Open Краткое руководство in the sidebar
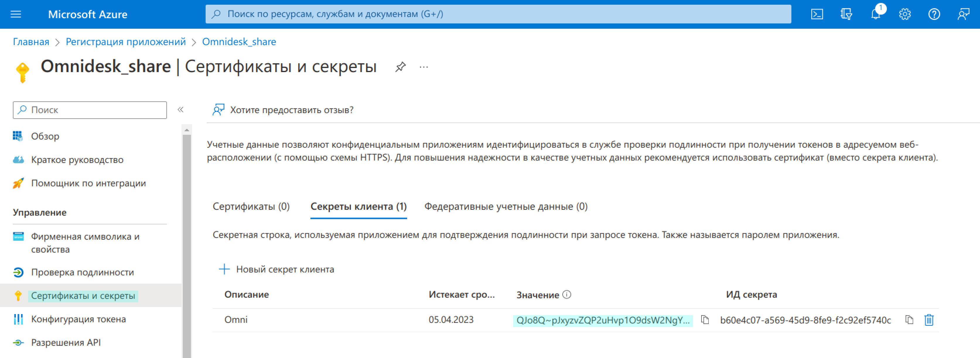The image size is (980, 358). [x=77, y=160]
